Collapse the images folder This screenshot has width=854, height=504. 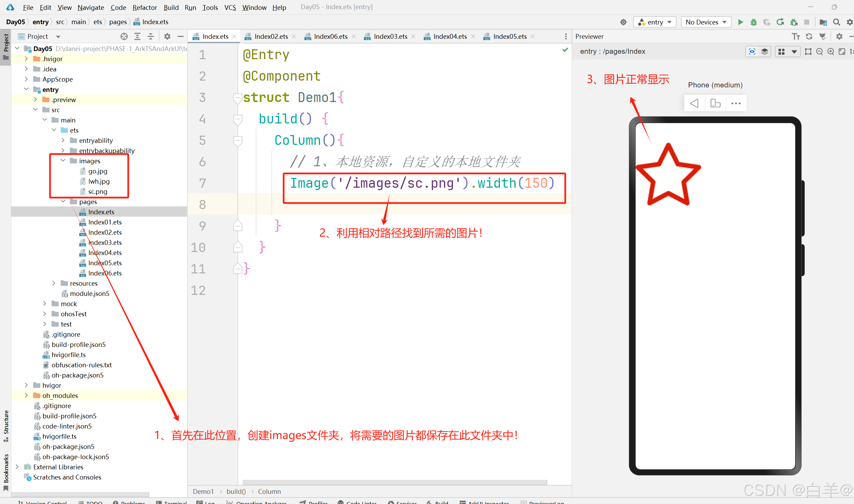63,161
